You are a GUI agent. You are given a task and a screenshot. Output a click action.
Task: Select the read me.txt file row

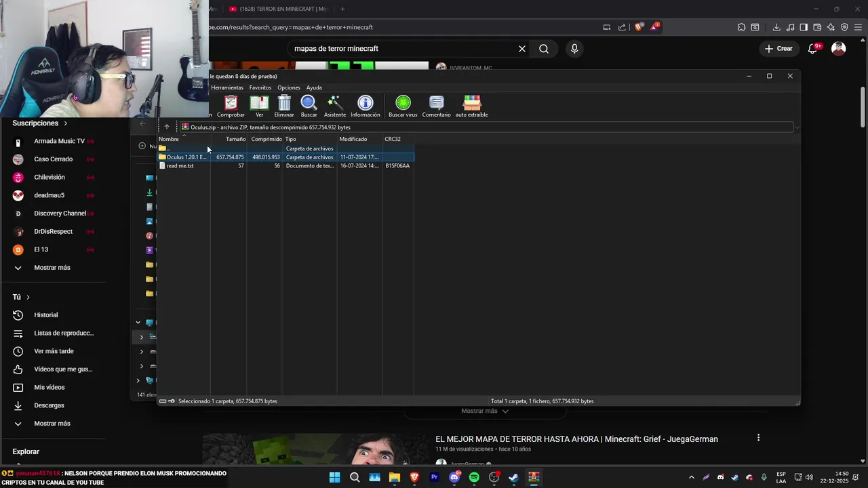coord(285,166)
